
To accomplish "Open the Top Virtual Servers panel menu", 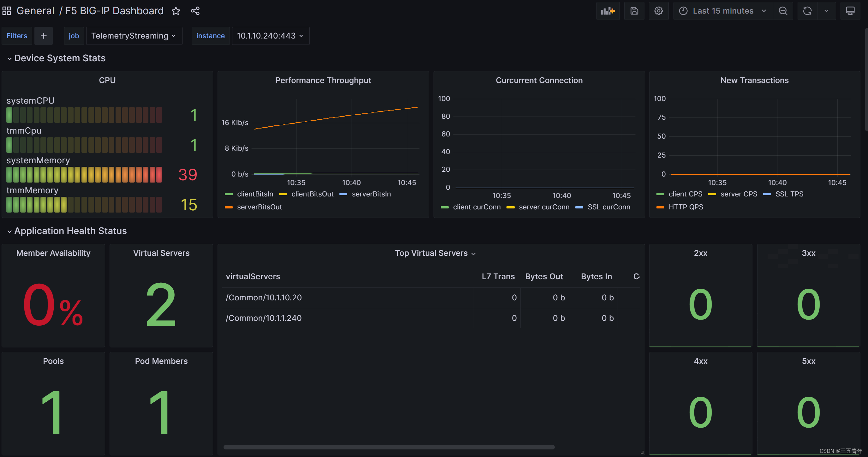I will click(473, 254).
